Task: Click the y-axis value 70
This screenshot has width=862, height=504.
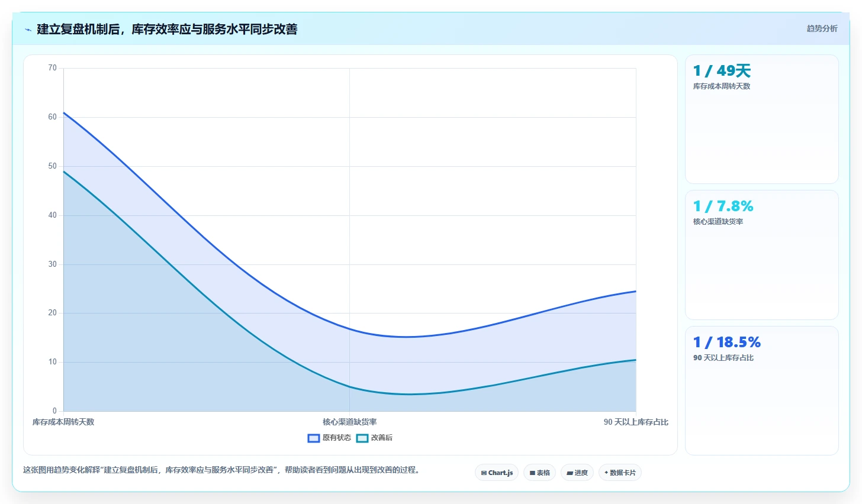Action: 53,68
